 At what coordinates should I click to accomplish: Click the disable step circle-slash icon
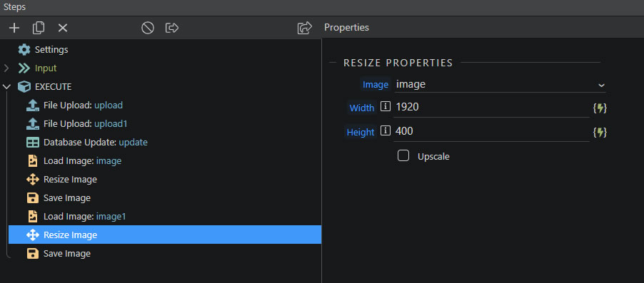[x=148, y=28]
